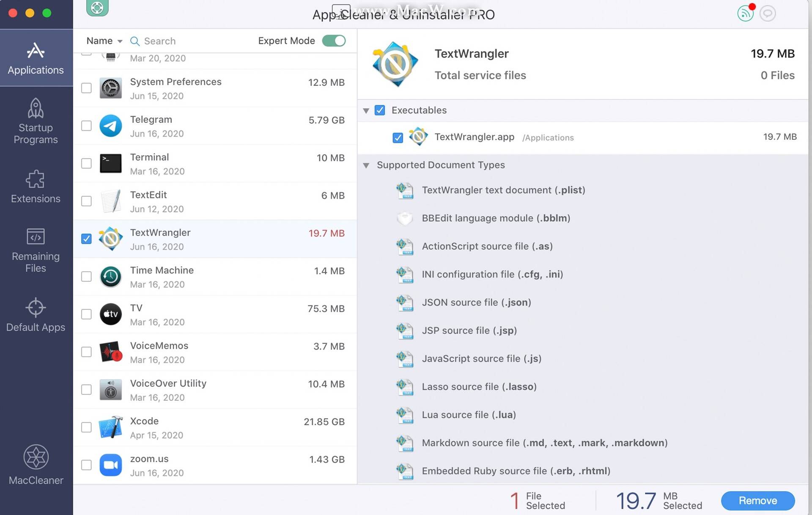Click the JSON source file icon

click(x=404, y=303)
